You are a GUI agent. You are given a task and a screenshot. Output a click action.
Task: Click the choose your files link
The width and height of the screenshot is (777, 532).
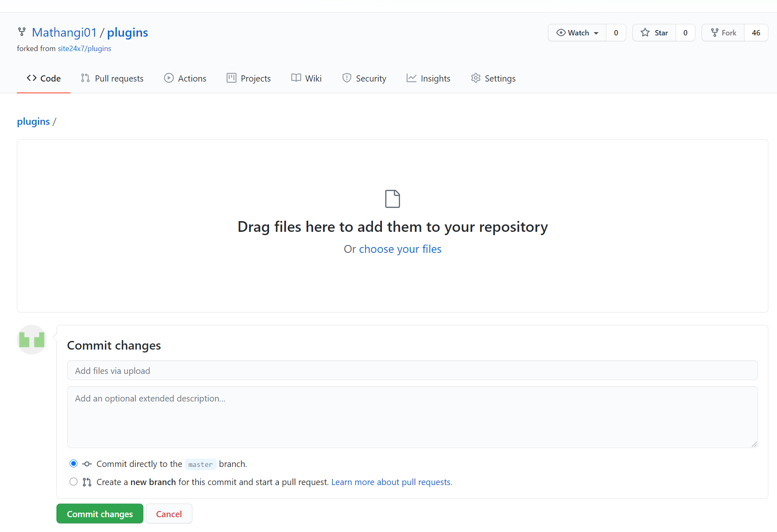pyautogui.click(x=400, y=249)
